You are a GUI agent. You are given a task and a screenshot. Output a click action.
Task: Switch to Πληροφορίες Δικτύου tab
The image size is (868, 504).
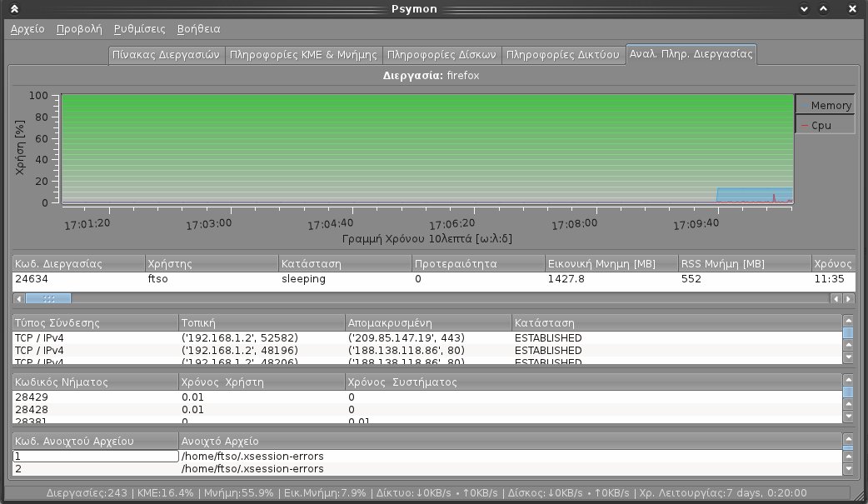562,55
